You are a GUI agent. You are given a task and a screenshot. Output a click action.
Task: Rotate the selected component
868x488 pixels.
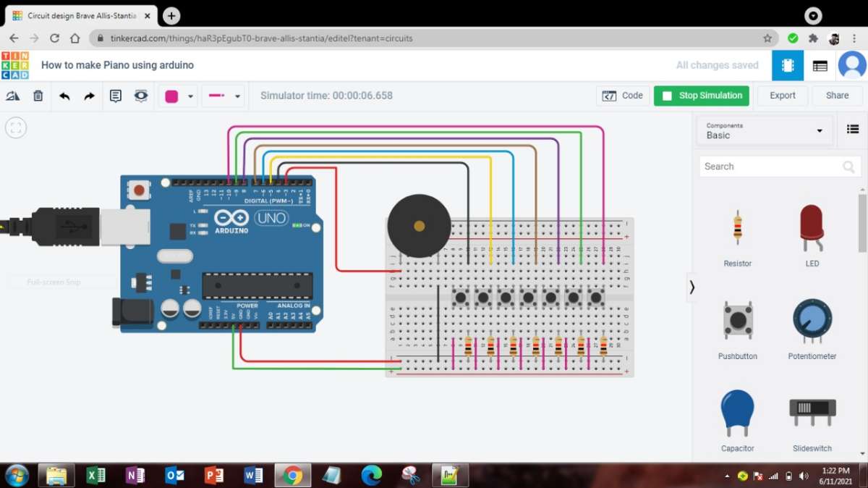pos(12,96)
